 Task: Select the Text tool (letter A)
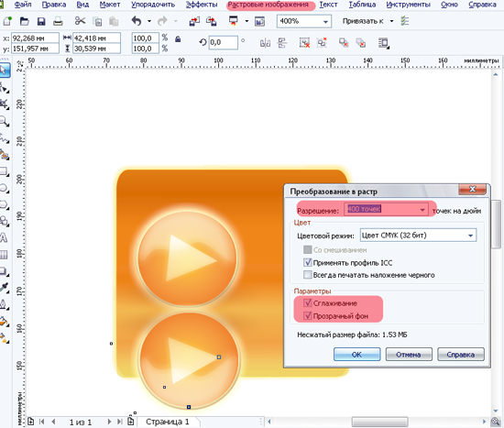(x=4, y=238)
